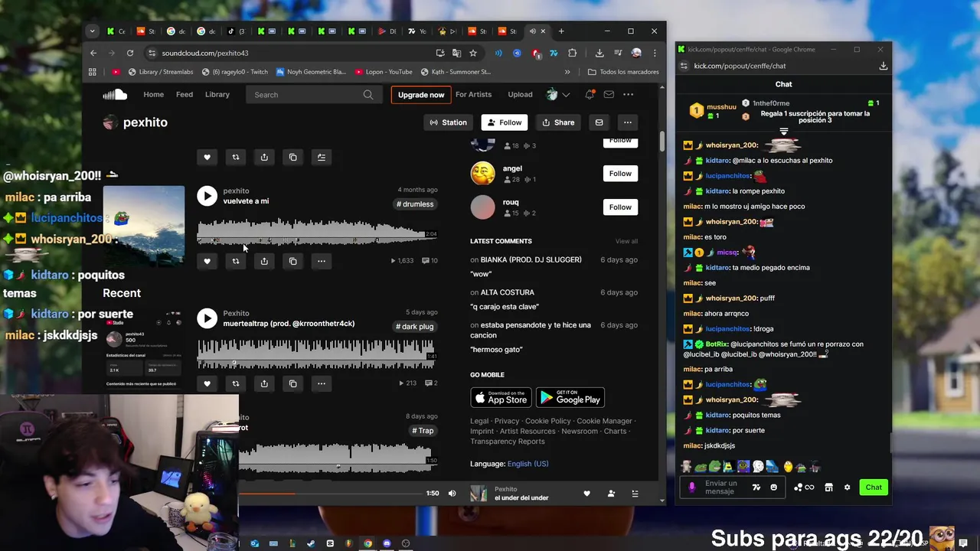Open more options for "vuelvete a mi"
980x551 pixels.
[x=322, y=261]
